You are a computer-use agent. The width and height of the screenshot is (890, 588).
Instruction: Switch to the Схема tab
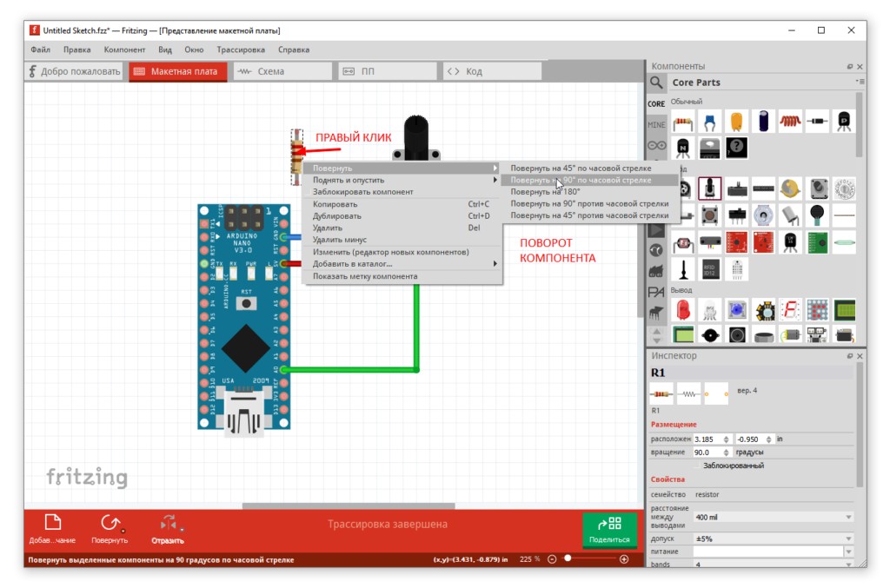[x=282, y=71]
